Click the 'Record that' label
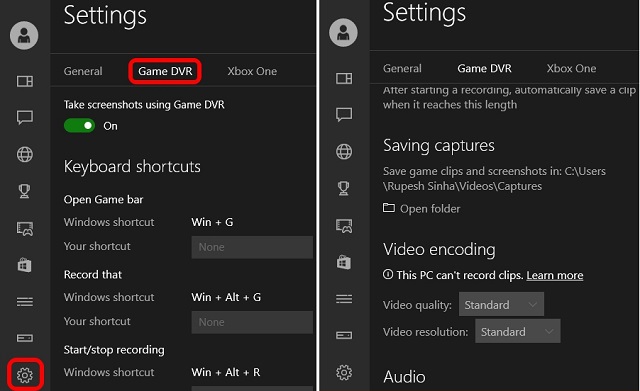Viewport: 640px width, 391px height. tap(93, 274)
